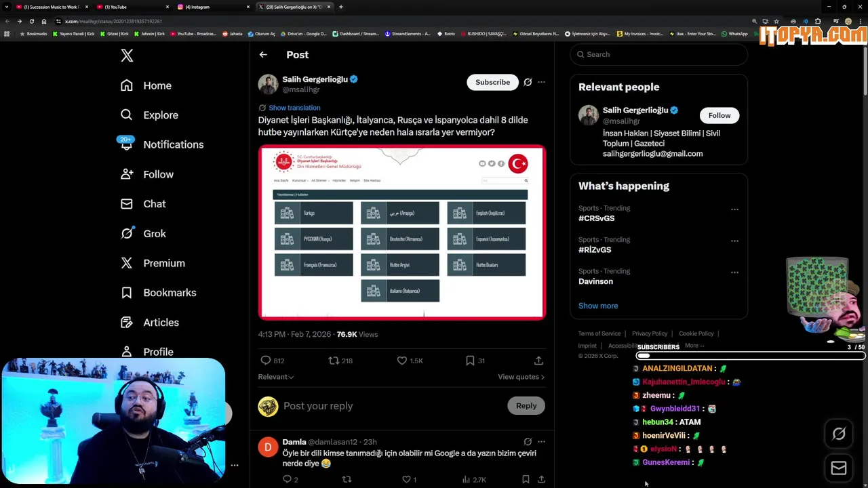Image resolution: width=868 pixels, height=488 pixels.
Task: Open Yayıncı Paneli | Kick bookmark
Action: [x=75, y=33]
